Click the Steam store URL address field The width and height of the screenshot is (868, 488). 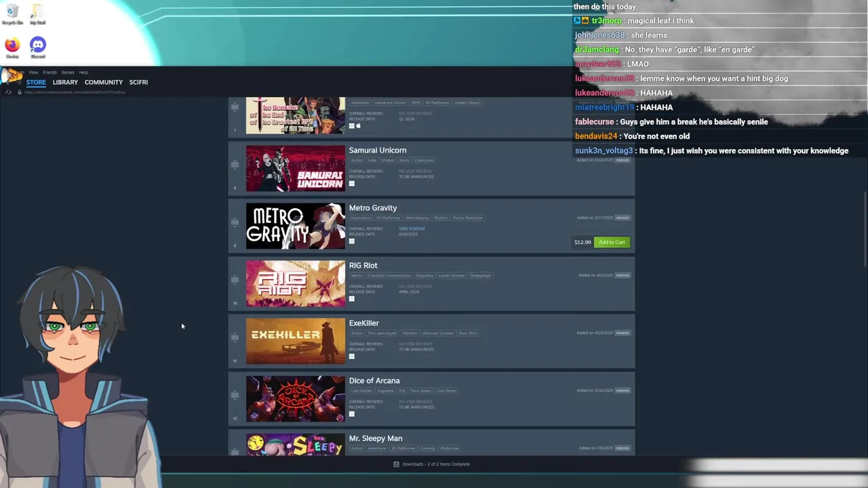coord(75,91)
